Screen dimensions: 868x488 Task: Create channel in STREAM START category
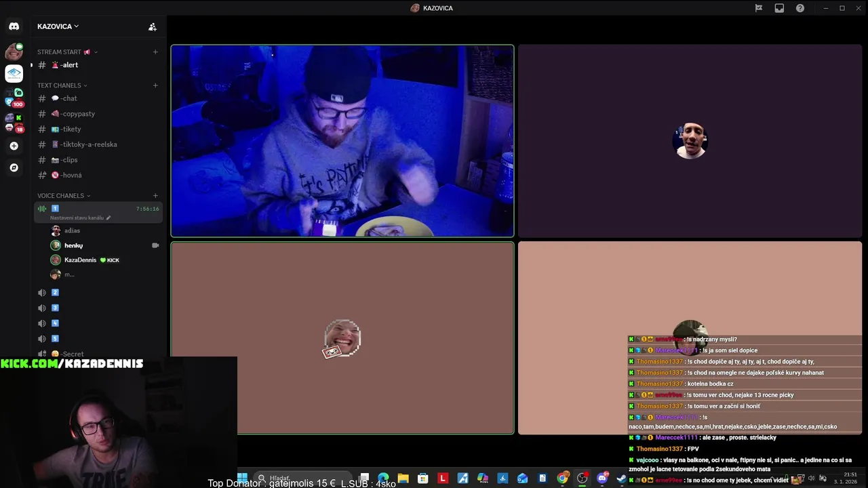coord(155,52)
